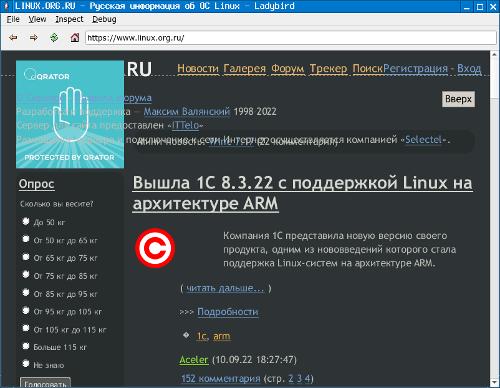Open the 152 комментария link

click(221, 379)
